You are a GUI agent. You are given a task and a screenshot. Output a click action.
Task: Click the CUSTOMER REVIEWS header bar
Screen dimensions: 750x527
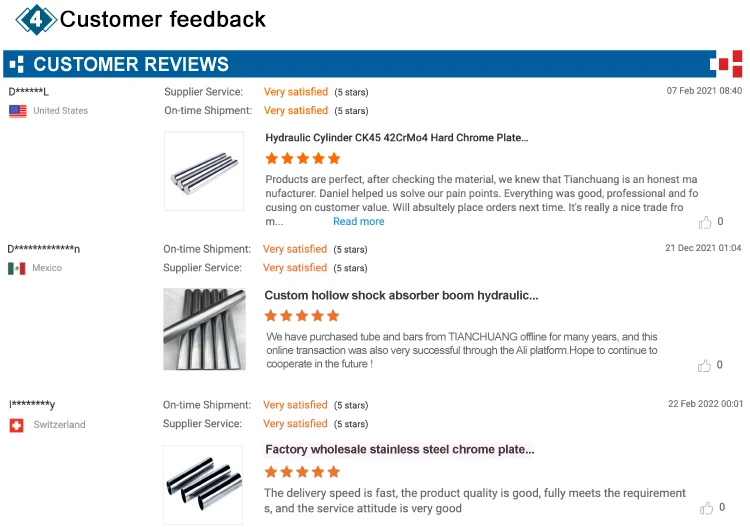[x=350, y=64]
